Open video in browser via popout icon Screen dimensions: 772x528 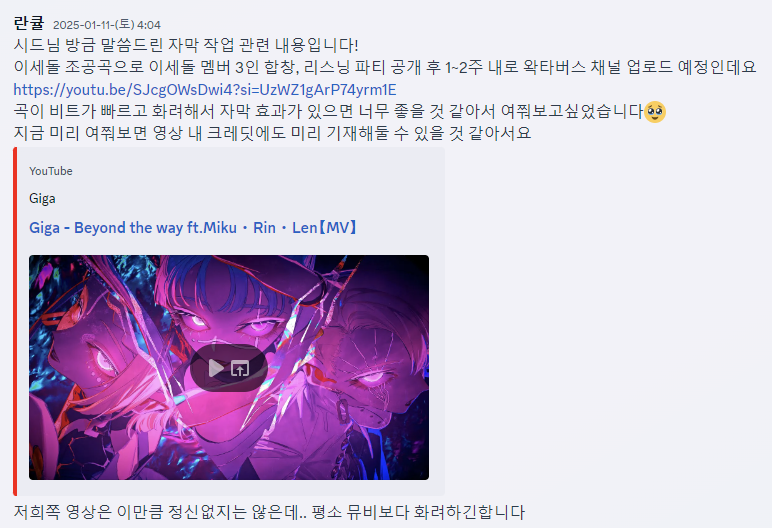240,368
